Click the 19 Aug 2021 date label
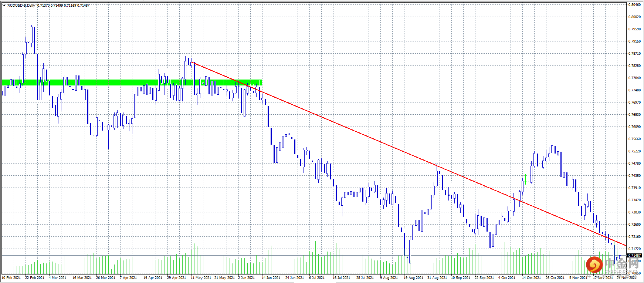 (x=413, y=278)
